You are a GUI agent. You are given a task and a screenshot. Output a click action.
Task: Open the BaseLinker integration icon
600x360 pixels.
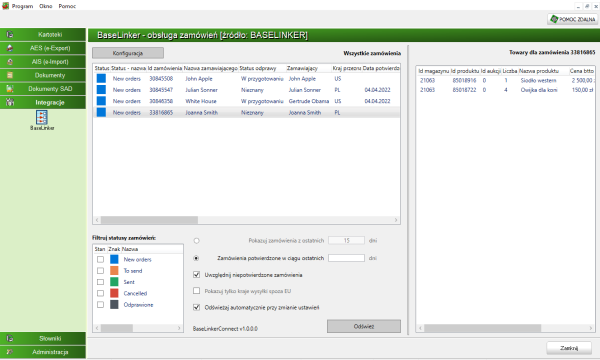click(x=42, y=117)
